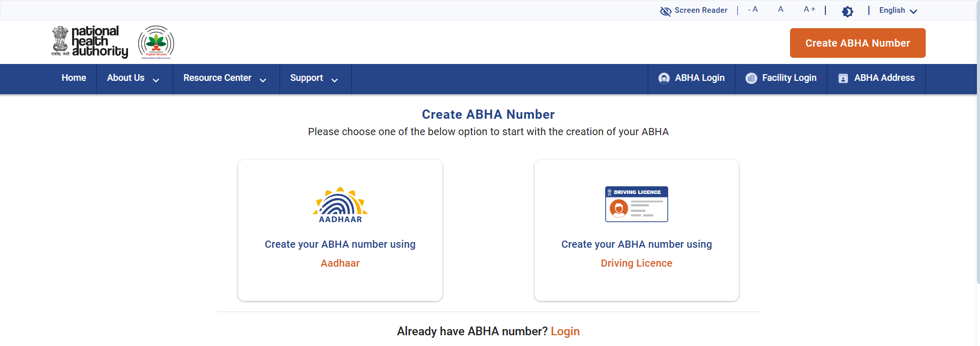The image size is (980, 346).
Task: Click the 'Already have ABHA number?' text
Action: tap(472, 332)
